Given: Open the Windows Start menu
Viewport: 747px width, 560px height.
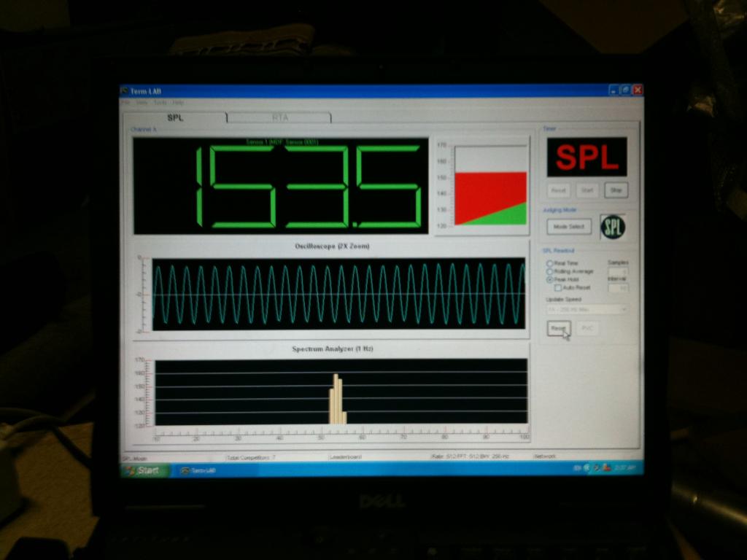Looking at the screenshot, I should pos(144,470).
